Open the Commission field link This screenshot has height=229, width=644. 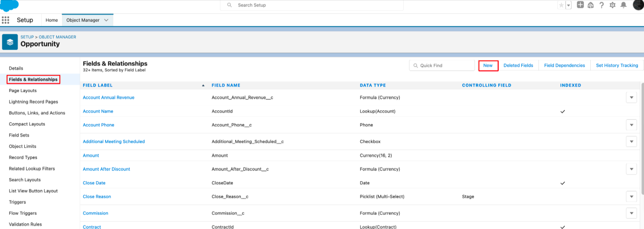[95, 213]
